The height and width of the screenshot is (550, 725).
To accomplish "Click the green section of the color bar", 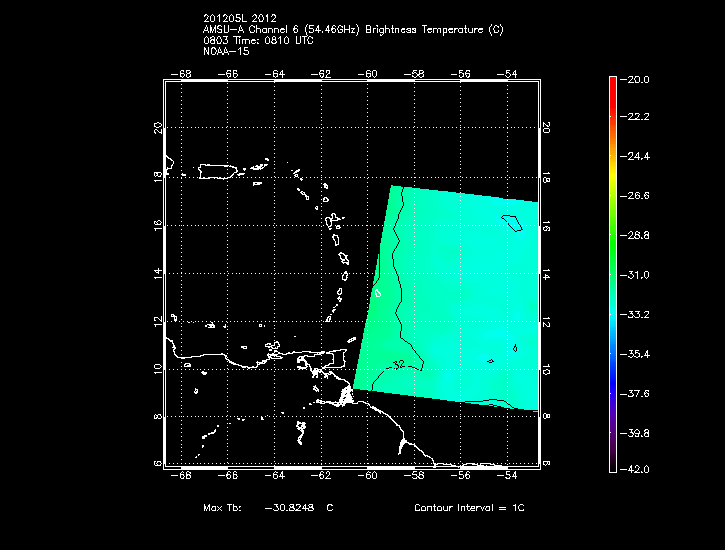I will [x=613, y=245].
